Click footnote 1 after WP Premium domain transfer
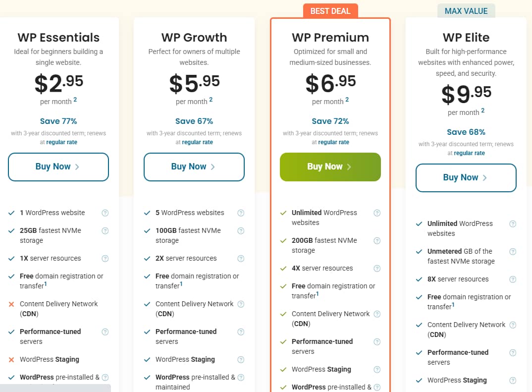The width and height of the screenshot is (532, 392). (x=317, y=294)
